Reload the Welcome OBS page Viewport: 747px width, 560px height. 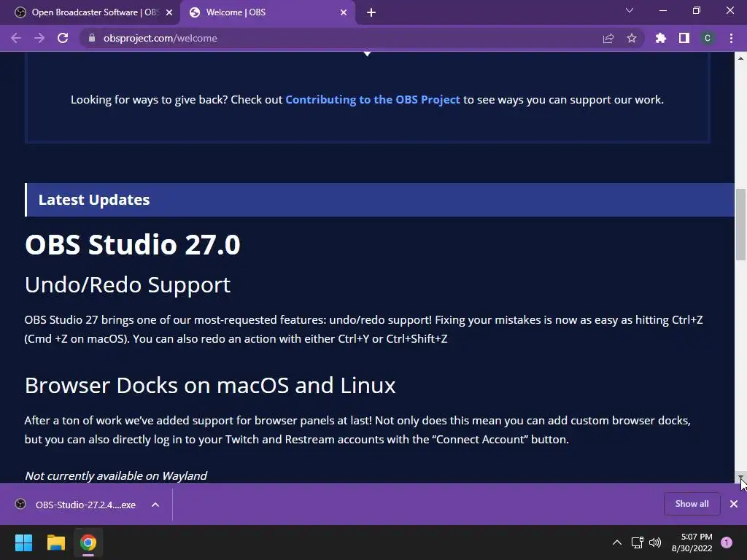pos(63,38)
